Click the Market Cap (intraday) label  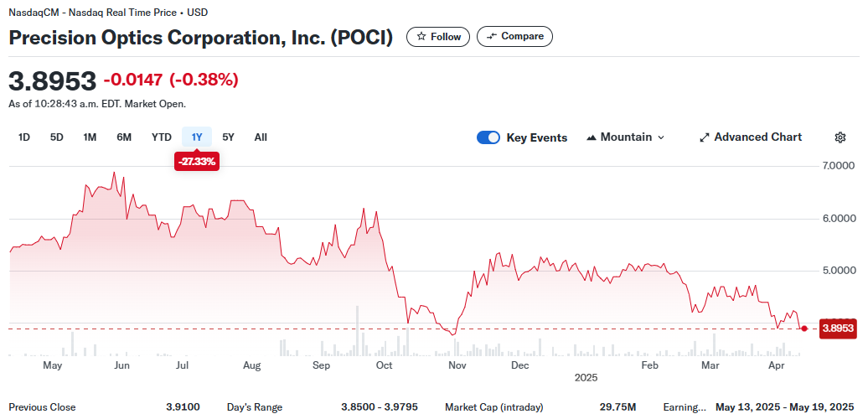coord(494,407)
